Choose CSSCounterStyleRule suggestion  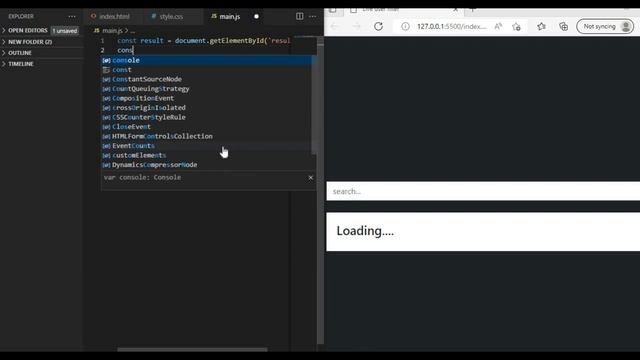tap(206, 117)
